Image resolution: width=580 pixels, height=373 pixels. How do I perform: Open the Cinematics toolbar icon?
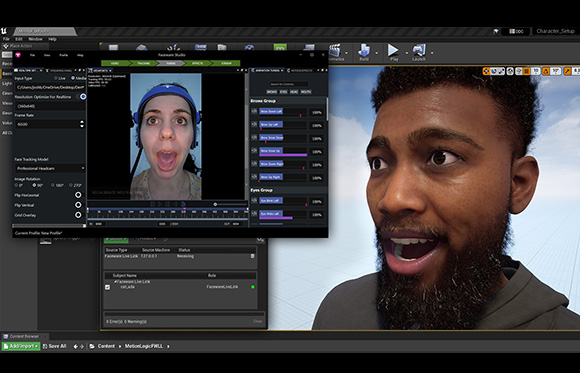pyautogui.click(x=335, y=53)
